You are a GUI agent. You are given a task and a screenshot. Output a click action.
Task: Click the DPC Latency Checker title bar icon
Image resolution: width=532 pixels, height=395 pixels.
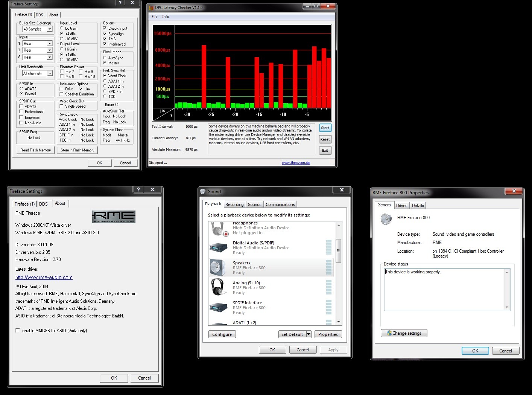pyautogui.click(x=151, y=8)
